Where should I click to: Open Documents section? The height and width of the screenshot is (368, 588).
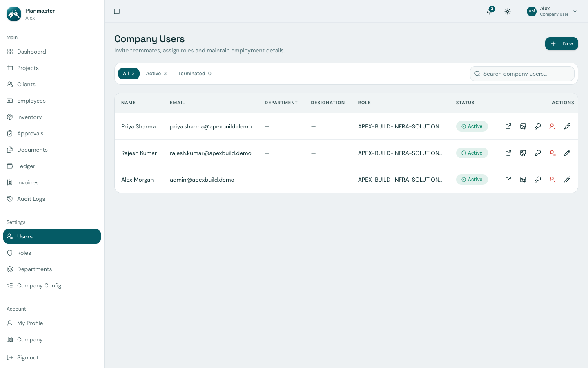(52, 150)
